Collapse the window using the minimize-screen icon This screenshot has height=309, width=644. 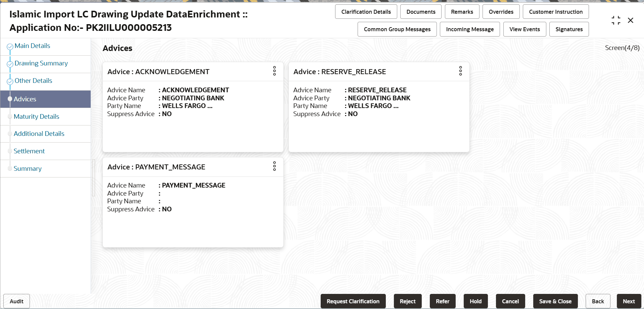click(616, 20)
